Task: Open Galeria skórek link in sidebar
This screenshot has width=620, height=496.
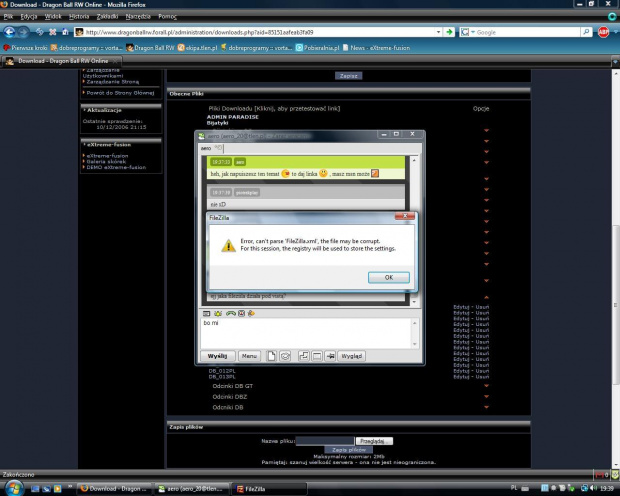Action: point(106,161)
